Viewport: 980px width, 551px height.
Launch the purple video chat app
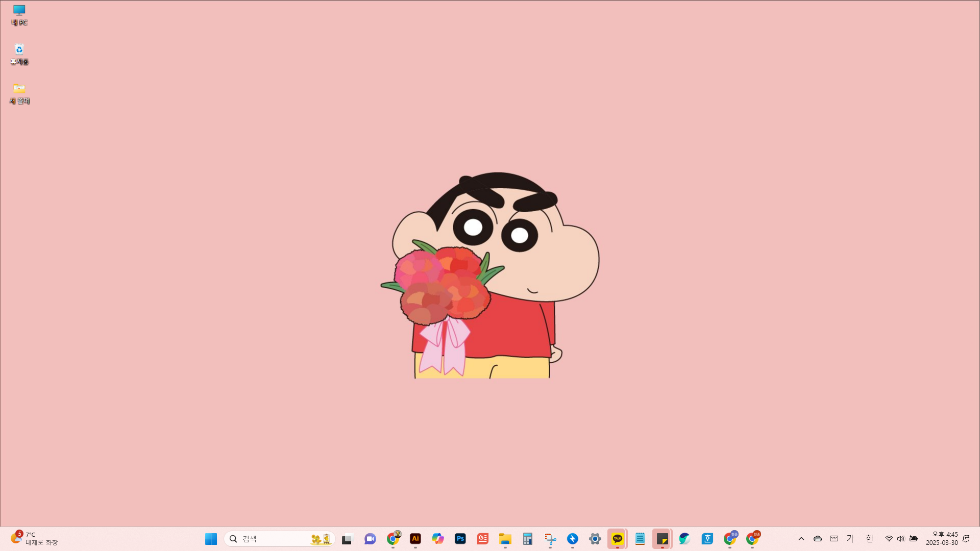tap(370, 539)
